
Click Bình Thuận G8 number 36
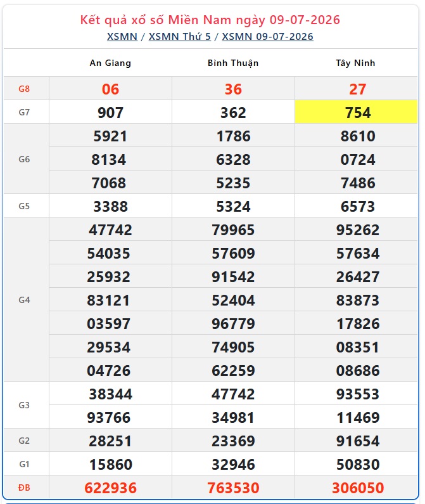click(x=233, y=89)
